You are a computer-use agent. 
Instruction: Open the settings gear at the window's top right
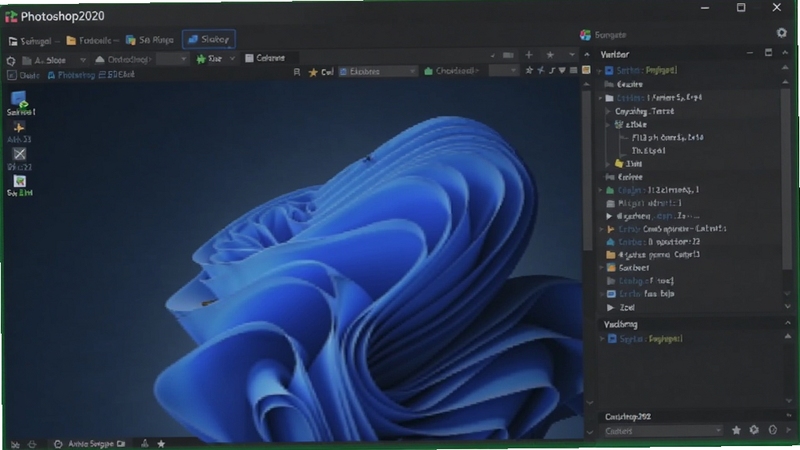[782, 33]
